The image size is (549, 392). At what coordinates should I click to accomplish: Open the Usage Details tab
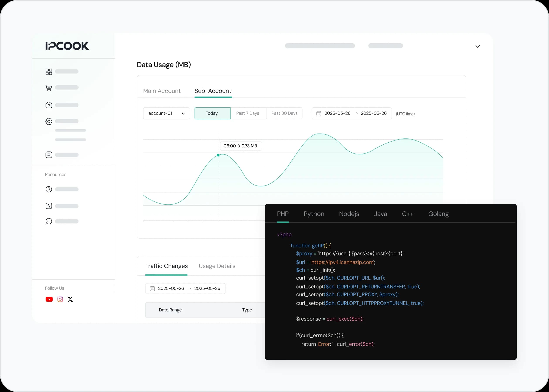pos(217,266)
